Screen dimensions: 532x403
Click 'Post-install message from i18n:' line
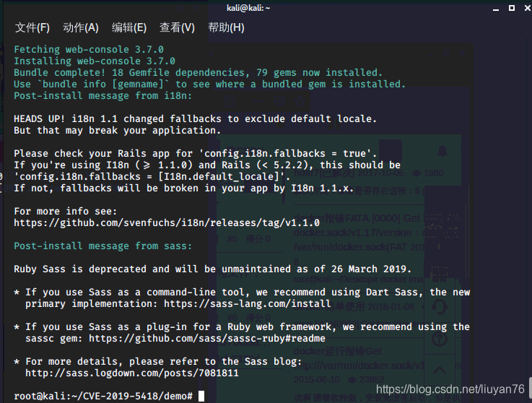[103, 96]
